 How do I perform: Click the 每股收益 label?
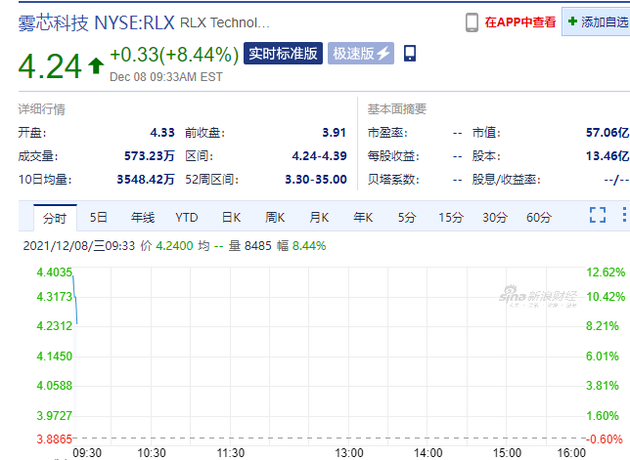[x=393, y=156]
